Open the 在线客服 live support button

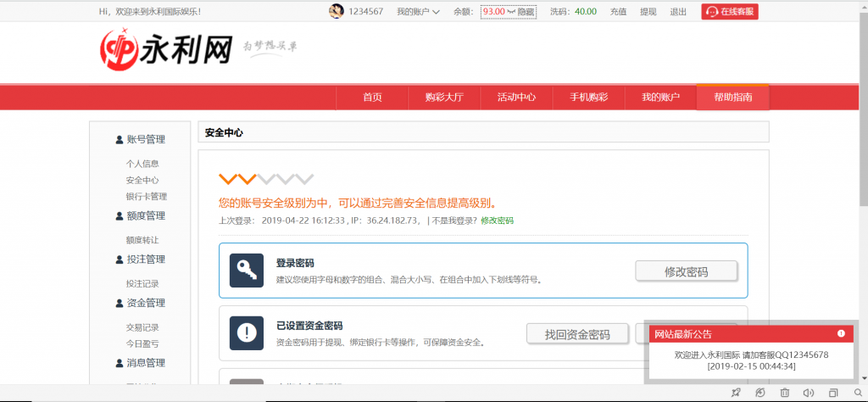pyautogui.click(x=729, y=12)
